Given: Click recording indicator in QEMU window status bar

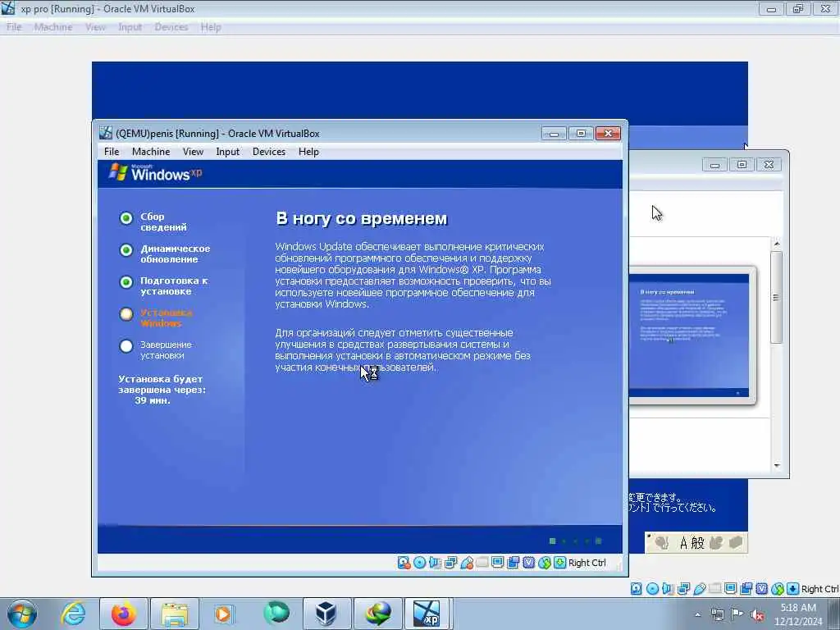Looking at the screenshot, I should click(514, 563).
